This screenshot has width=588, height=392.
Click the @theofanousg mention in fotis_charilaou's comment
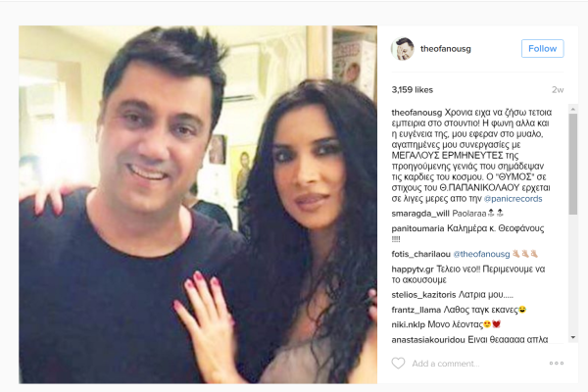pos(481,254)
